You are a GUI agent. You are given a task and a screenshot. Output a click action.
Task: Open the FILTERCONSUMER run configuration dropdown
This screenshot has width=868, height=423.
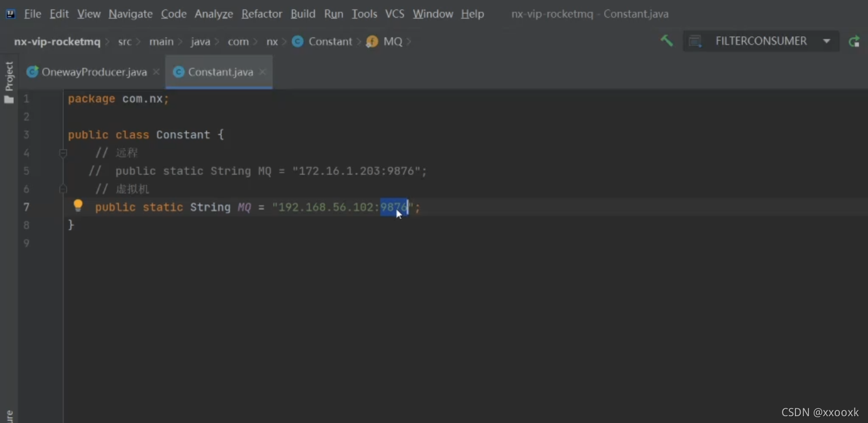pyautogui.click(x=760, y=41)
